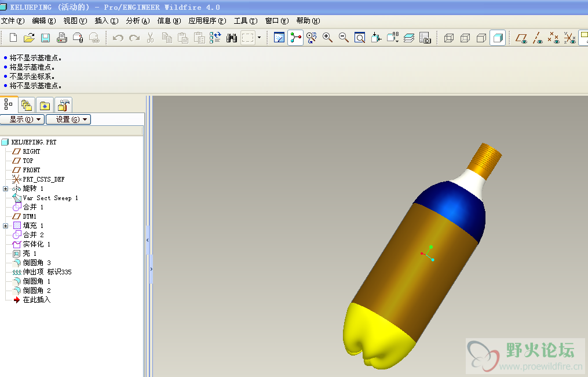588x377 pixels.
Task: Select 伸出项 标识335 feature
Action: (42, 272)
